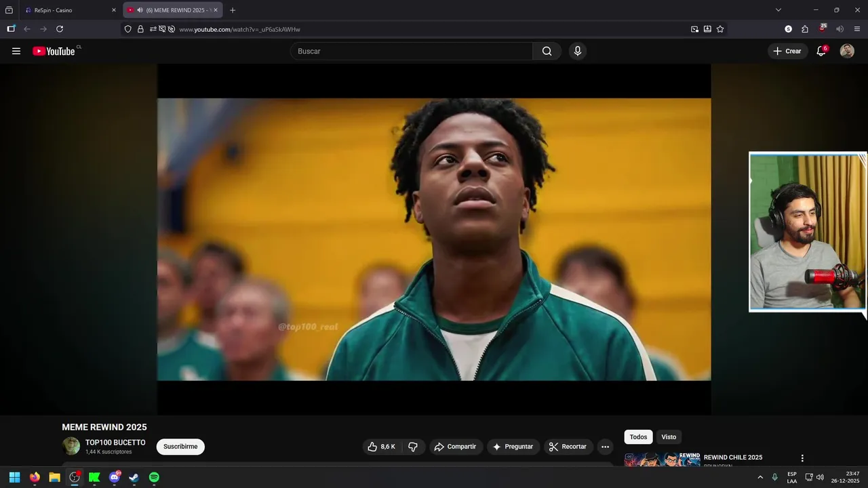Open system volume speaker icon
This screenshot has width=868, height=488.
pos(821,477)
